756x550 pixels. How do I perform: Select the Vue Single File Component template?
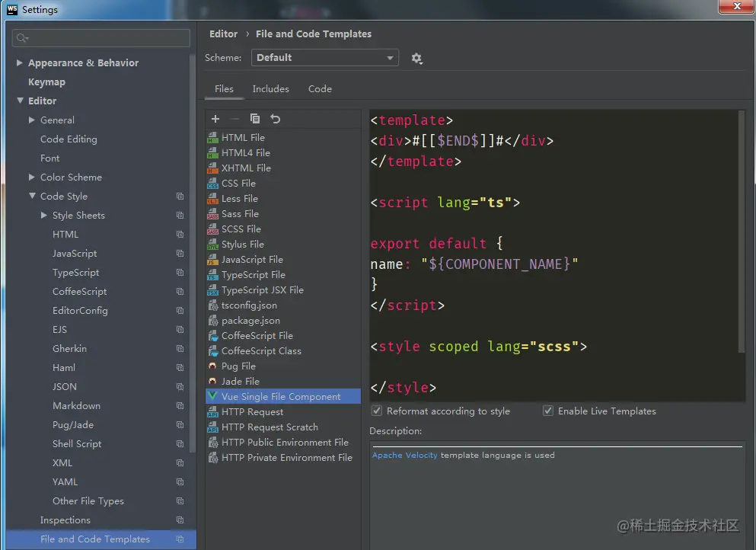281,397
